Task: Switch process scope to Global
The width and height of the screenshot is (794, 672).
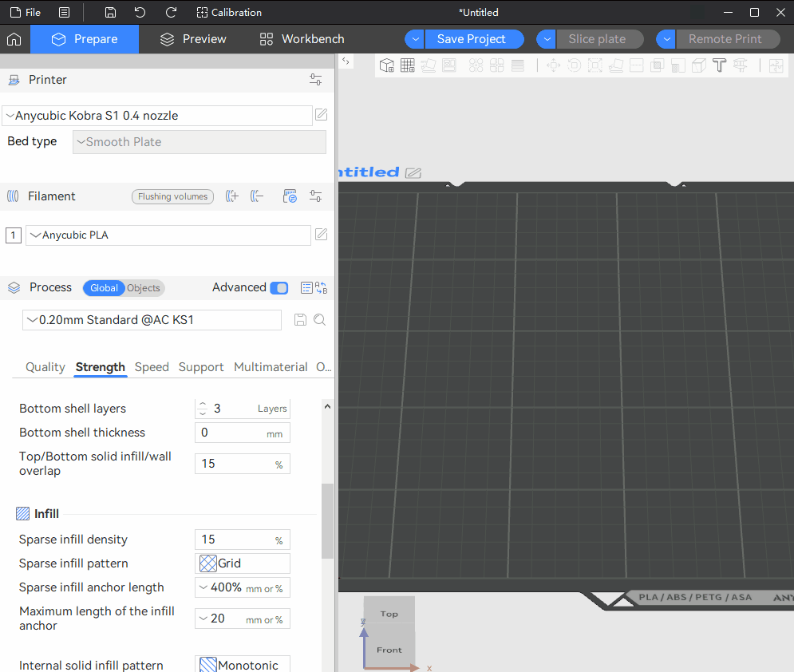Action: pos(104,287)
